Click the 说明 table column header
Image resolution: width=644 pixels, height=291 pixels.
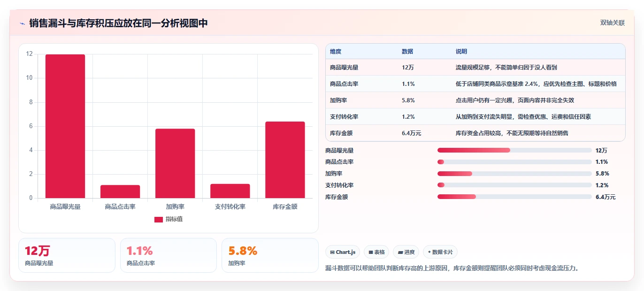(x=461, y=52)
